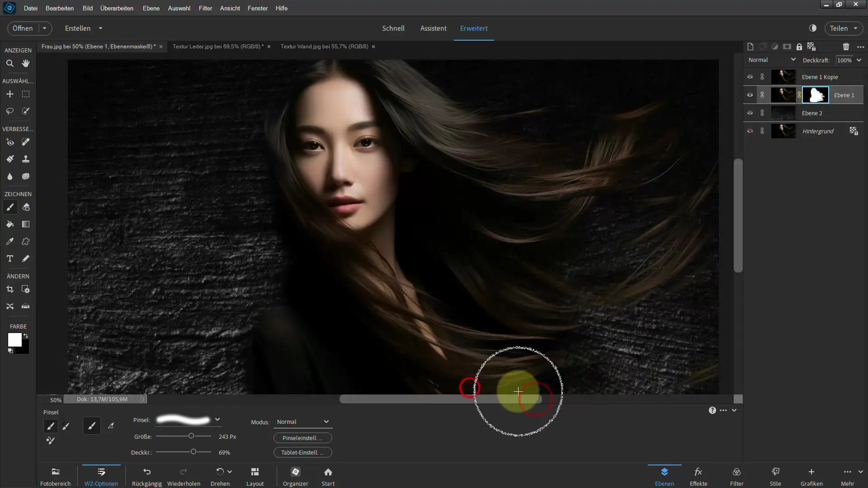868x488 pixels.
Task: Select the Rectangular Marquee tool
Action: 26,94
